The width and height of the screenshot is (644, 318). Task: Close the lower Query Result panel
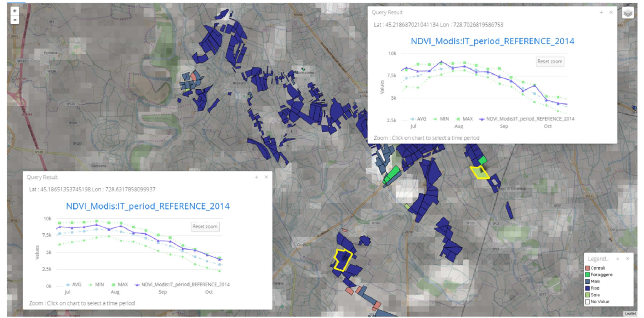point(266,177)
